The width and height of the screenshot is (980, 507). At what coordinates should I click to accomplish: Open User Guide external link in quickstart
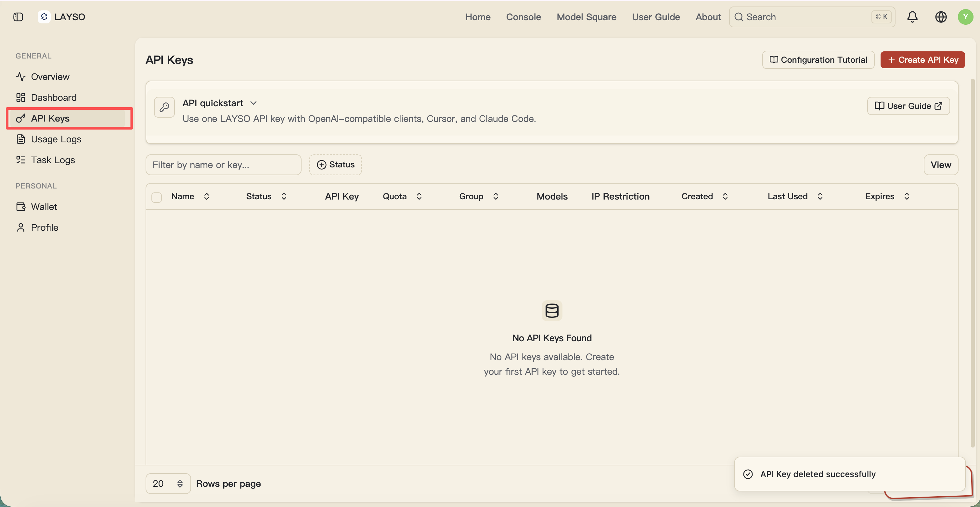click(x=908, y=106)
